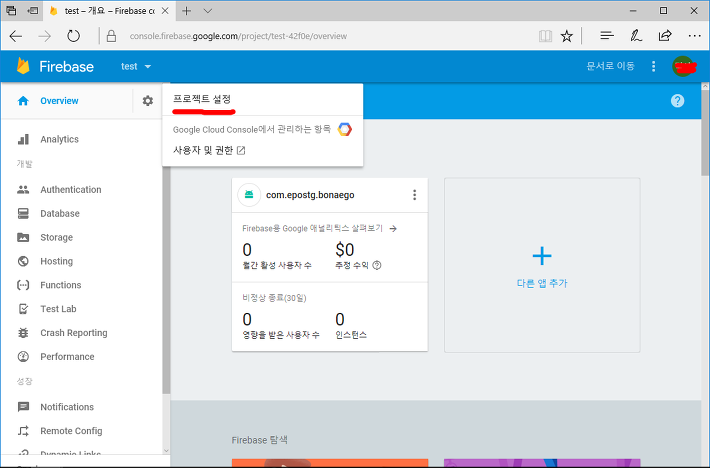Open 사용자 및 권한 external link
The image size is (710, 468).
[x=209, y=150]
